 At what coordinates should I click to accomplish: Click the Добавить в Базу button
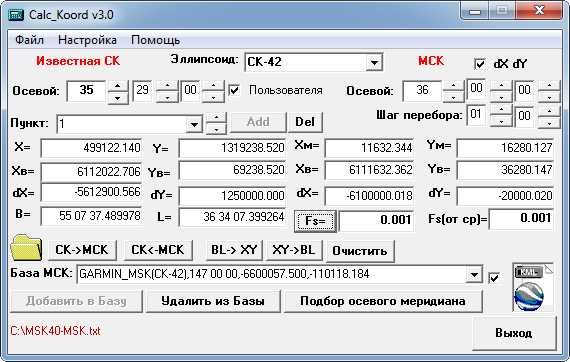point(76,301)
